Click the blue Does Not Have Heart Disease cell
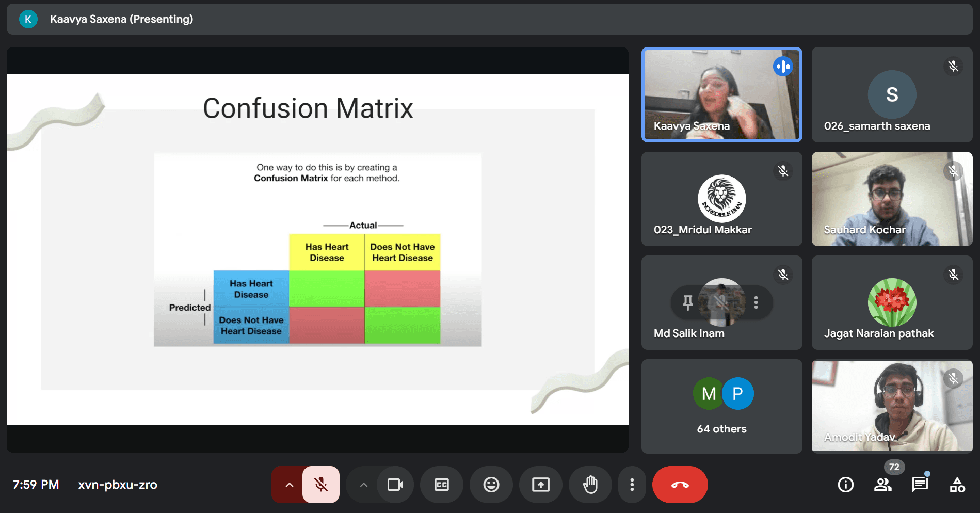Viewport: 980px width, 513px height. pyautogui.click(x=251, y=326)
